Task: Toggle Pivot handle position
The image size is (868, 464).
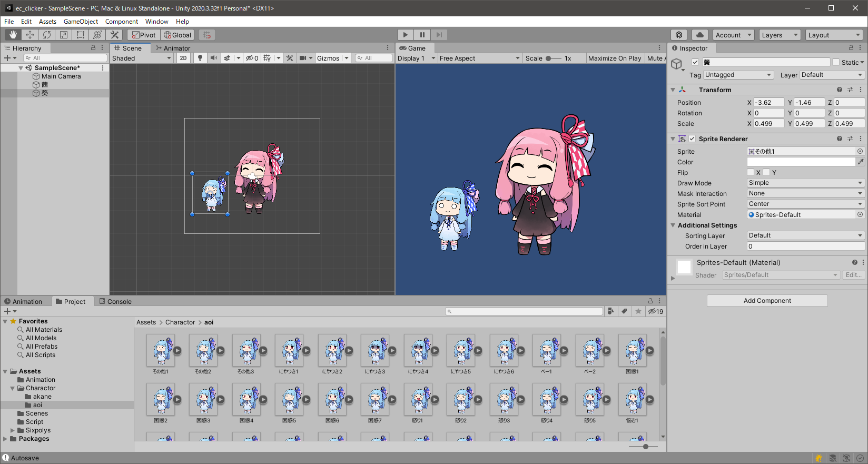Action: pos(144,35)
